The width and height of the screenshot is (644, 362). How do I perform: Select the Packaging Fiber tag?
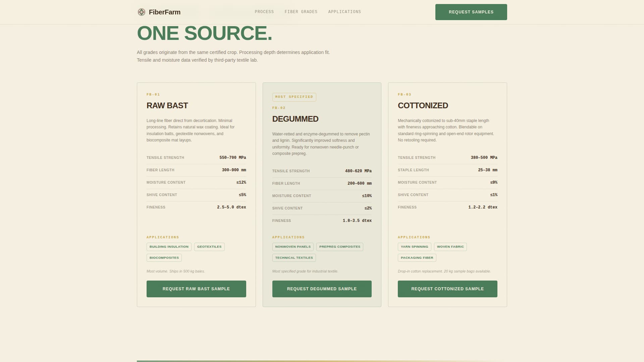417,258
